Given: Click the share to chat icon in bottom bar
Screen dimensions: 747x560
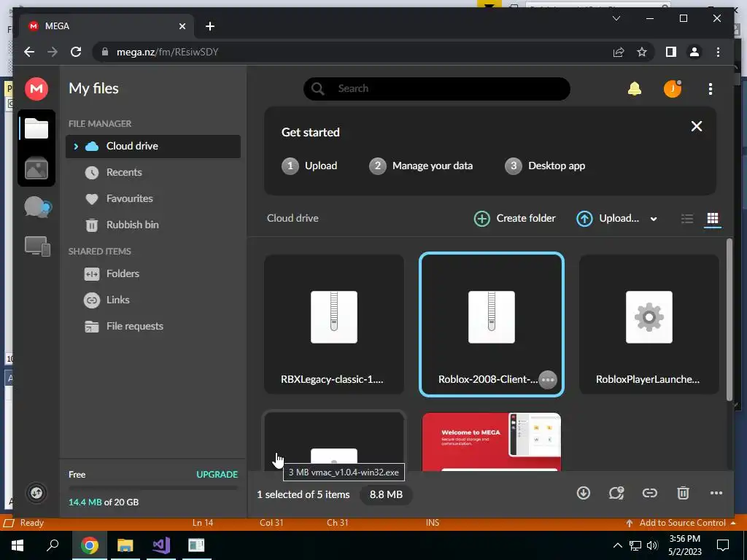Looking at the screenshot, I should coord(616,493).
